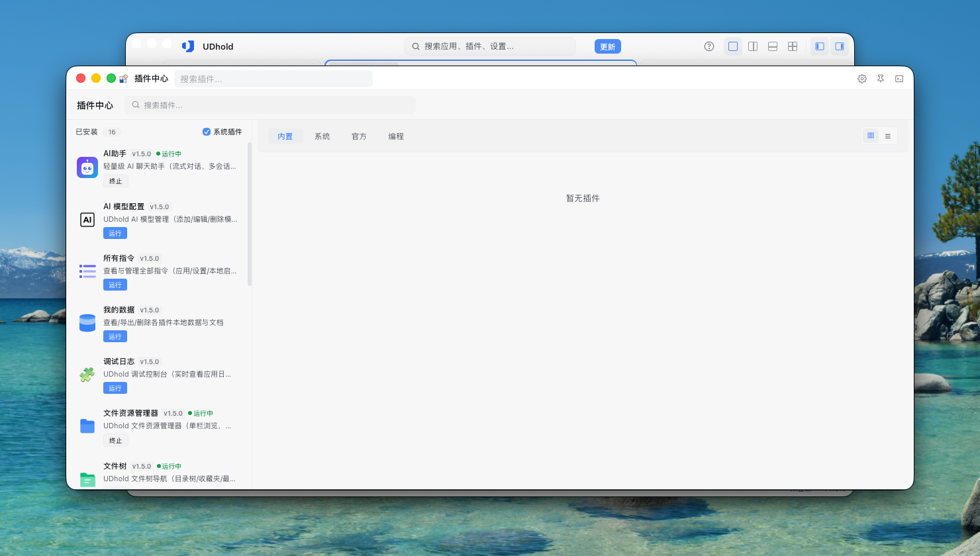Stop the AI助手 plugin with 终止
The width and height of the screenshot is (980, 556).
coord(116,181)
